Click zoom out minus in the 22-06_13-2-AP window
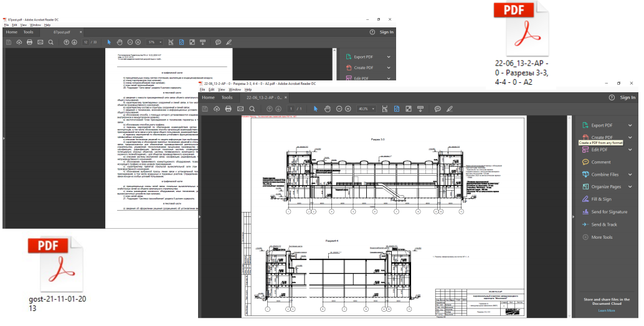 (339, 109)
